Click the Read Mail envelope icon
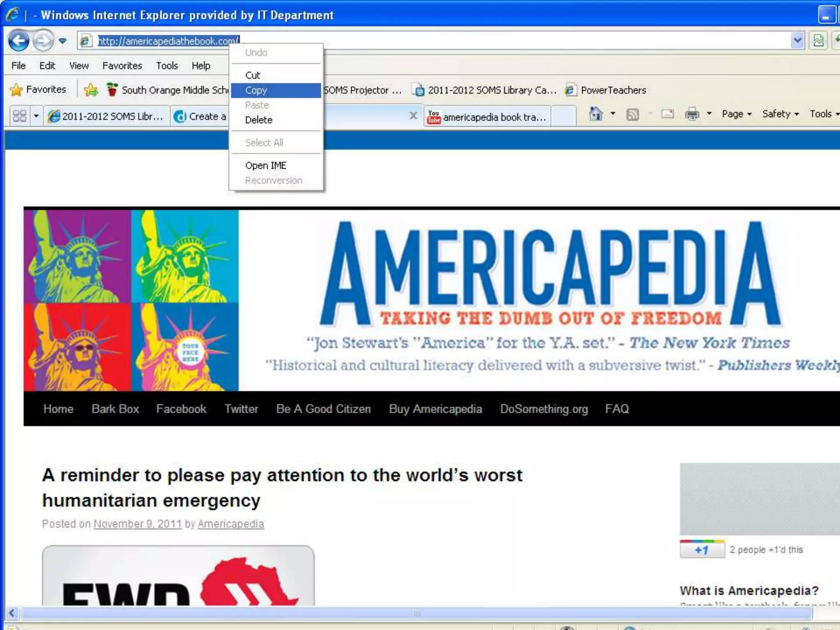The width and height of the screenshot is (840, 630). point(667,114)
